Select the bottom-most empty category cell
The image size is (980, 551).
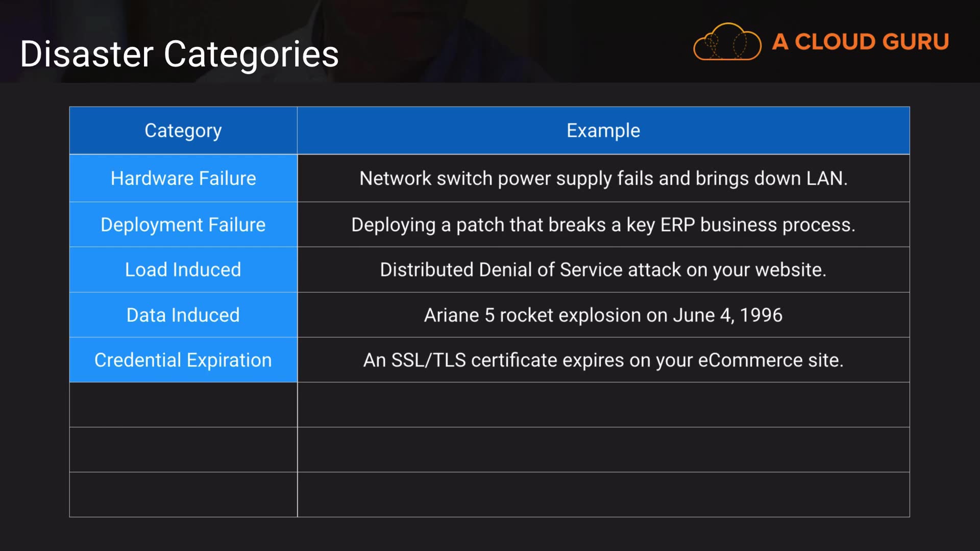click(x=183, y=494)
